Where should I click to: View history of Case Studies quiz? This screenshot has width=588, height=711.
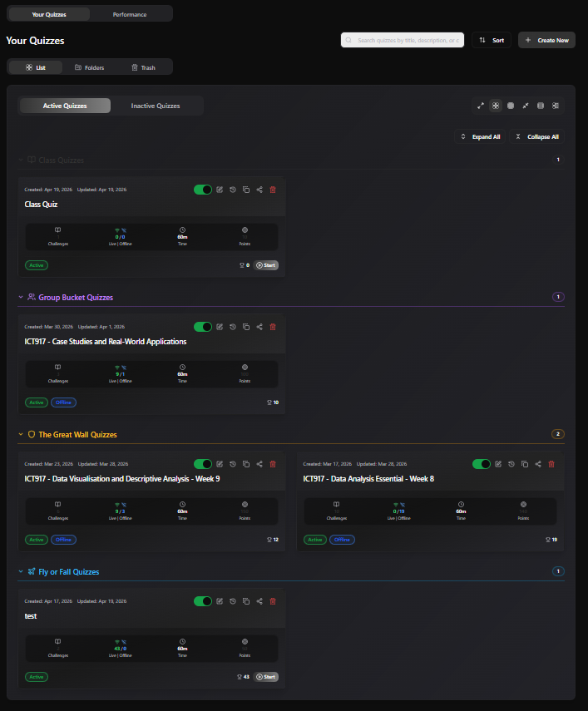coord(233,327)
